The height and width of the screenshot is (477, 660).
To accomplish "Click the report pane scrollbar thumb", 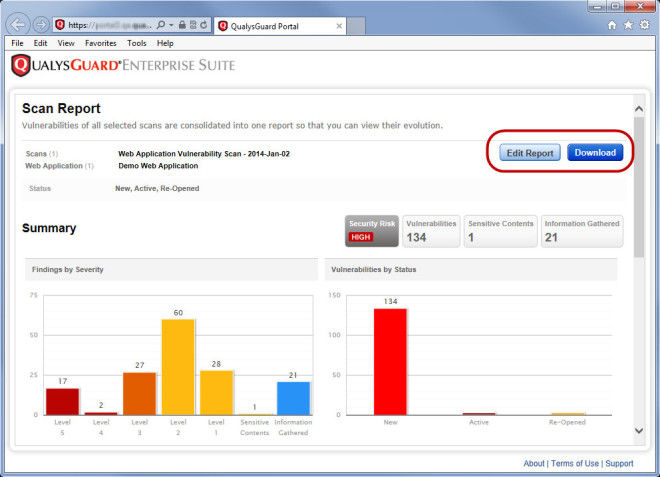I will [x=639, y=187].
